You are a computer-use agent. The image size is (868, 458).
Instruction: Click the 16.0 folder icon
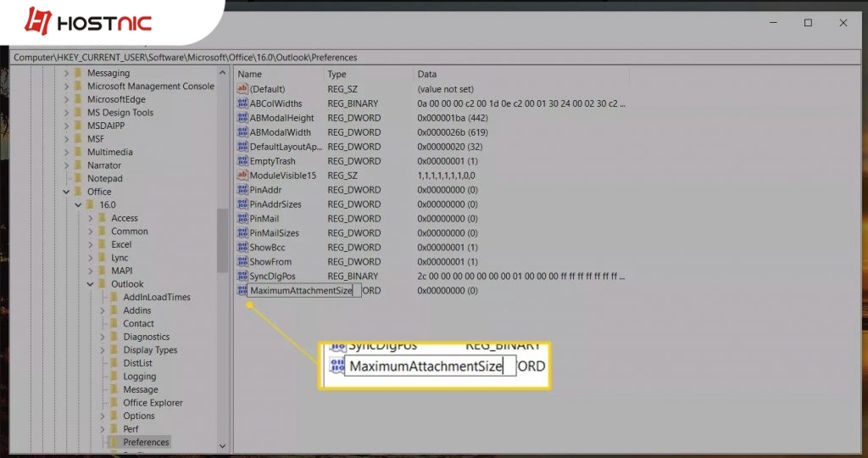click(x=90, y=205)
